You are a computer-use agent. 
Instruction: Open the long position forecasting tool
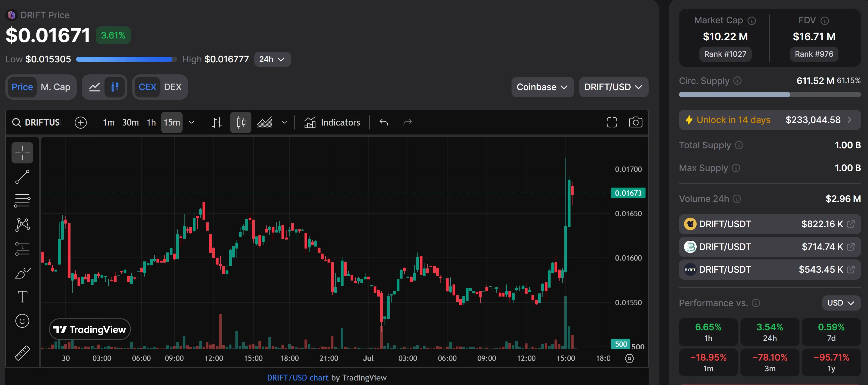(x=22, y=249)
